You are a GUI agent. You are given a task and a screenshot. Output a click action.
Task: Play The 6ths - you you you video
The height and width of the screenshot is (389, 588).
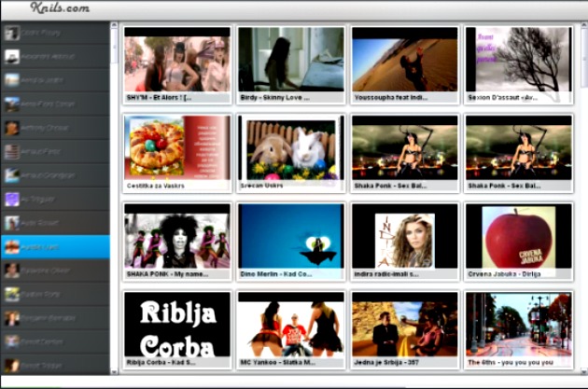pos(519,330)
